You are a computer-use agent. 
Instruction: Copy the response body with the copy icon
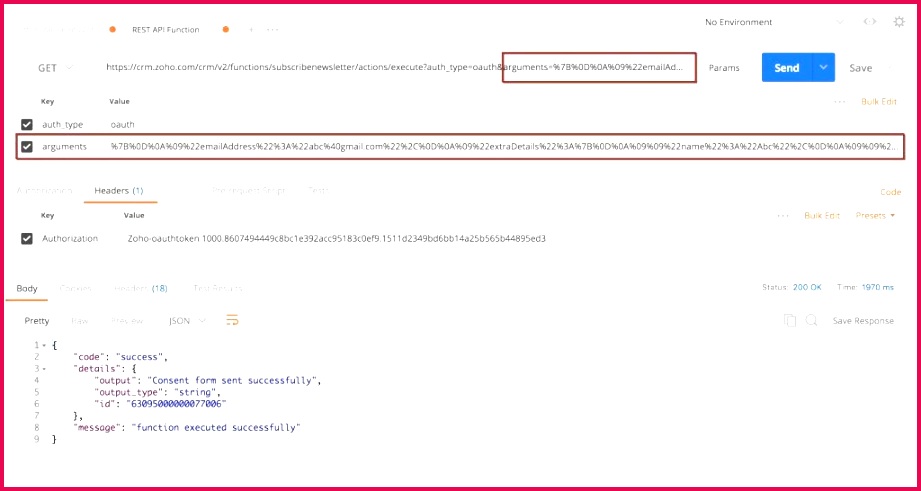pyautogui.click(x=790, y=320)
